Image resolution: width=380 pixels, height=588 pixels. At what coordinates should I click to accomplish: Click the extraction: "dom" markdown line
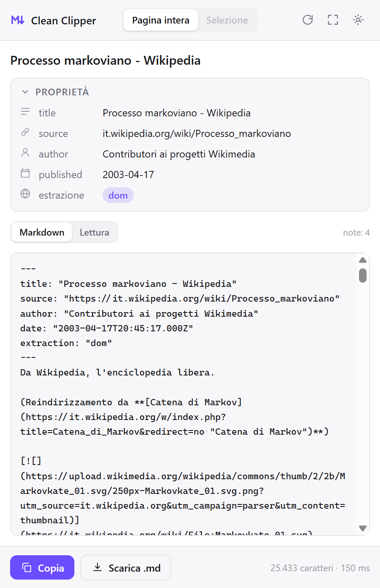click(x=66, y=343)
